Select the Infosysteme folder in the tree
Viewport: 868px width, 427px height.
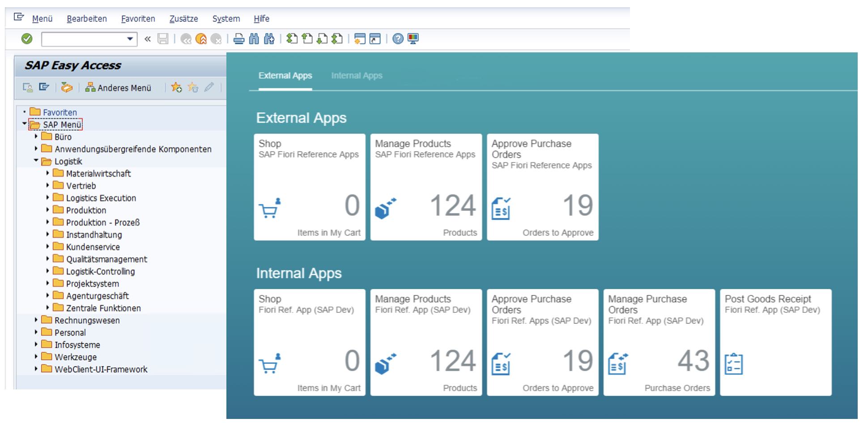click(77, 345)
